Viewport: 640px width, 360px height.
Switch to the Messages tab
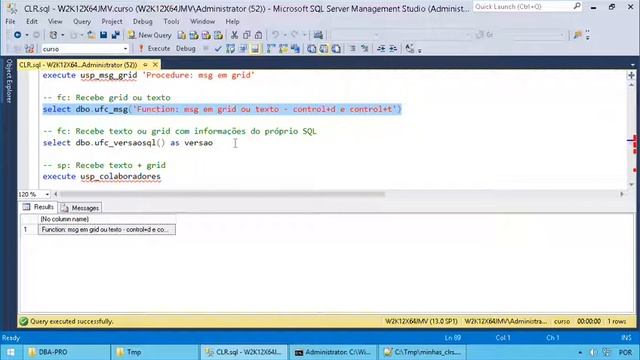(x=80, y=208)
